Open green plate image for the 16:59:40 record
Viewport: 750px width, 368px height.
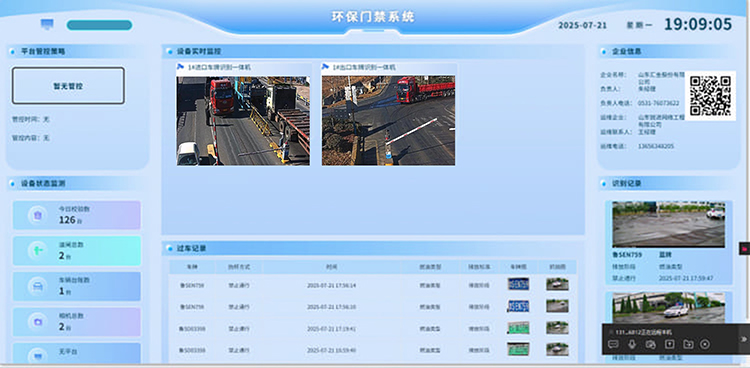(x=518, y=349)
